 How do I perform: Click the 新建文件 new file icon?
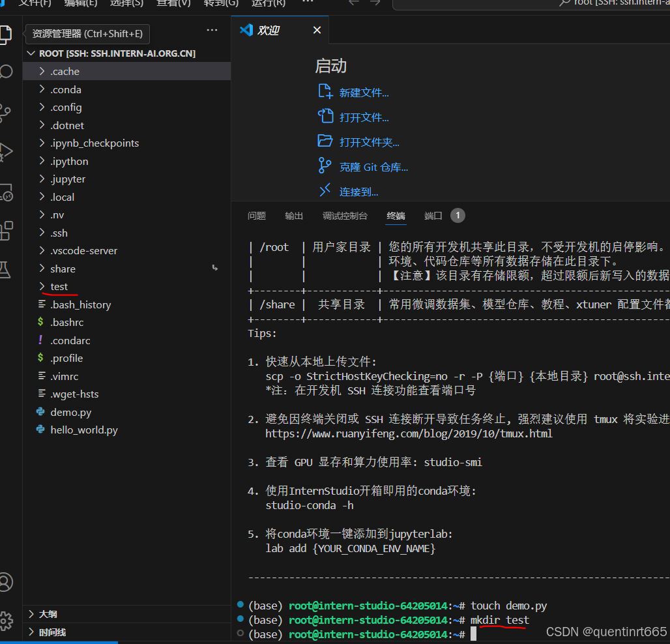coord(325,91)
